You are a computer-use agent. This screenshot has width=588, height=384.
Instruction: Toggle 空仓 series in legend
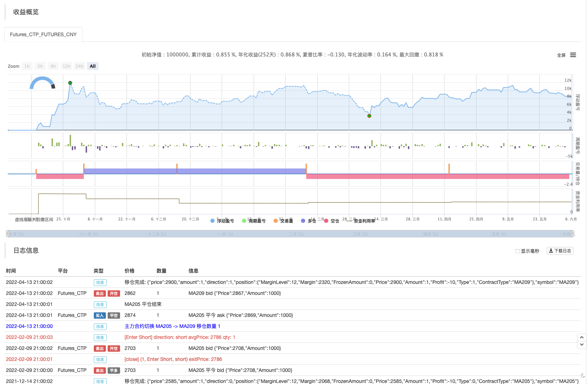tap(331, 221)
